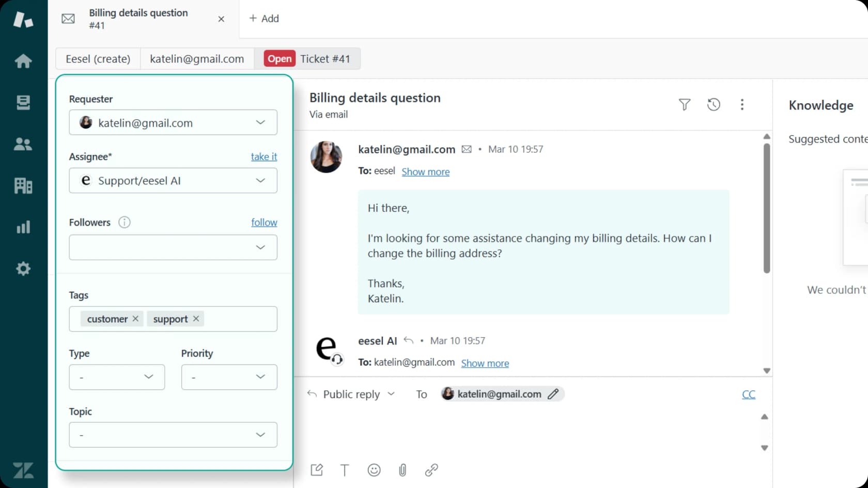Click the take it link
868x488 pixels.
click(264, 156)
